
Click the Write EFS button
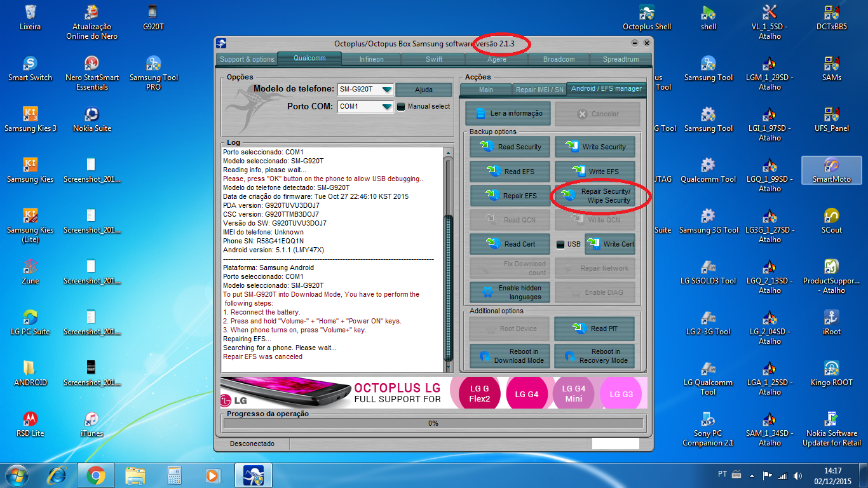pos(595,172)
